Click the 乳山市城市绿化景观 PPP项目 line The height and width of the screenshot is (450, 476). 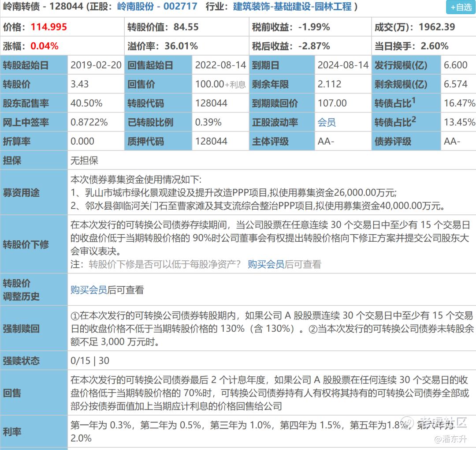[x=234, y=192]
